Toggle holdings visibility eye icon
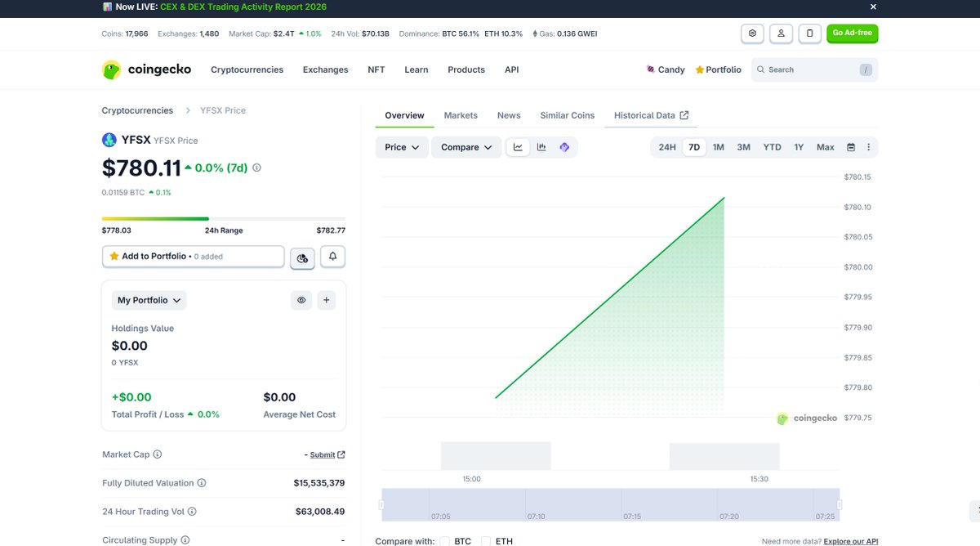The width and height of the screenshot is (980, 546). click(x=301, y=300)
